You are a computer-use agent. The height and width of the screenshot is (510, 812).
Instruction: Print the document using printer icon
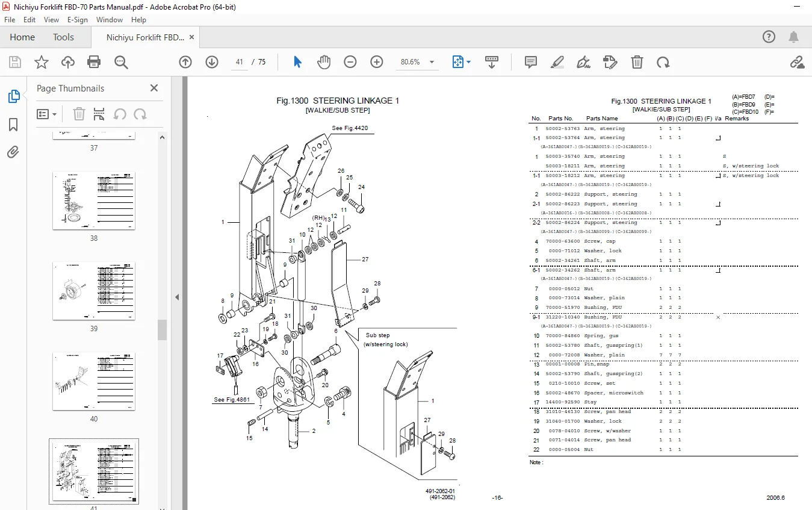tap(94, 62)
